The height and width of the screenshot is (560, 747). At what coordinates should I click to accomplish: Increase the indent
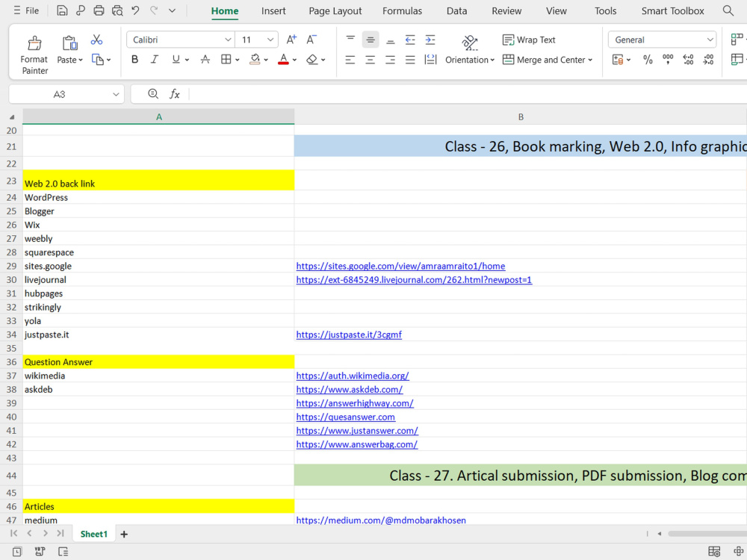click(x=430, y=40)
